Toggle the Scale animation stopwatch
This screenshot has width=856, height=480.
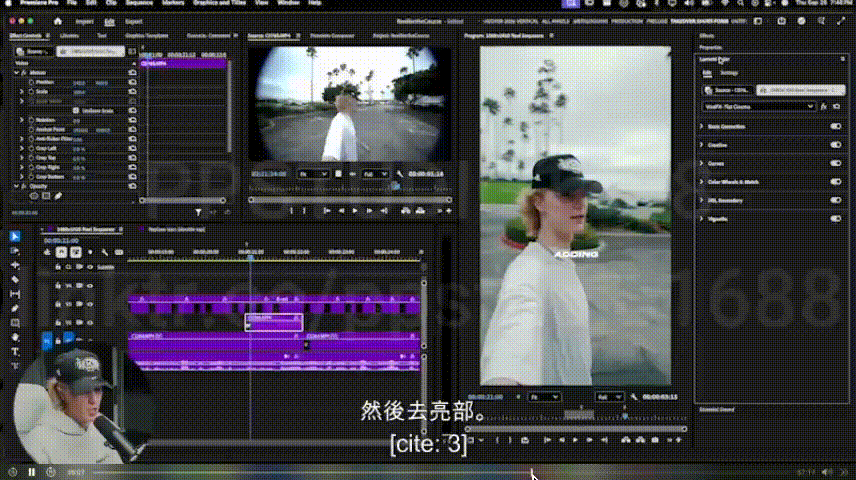click(31, 92)
